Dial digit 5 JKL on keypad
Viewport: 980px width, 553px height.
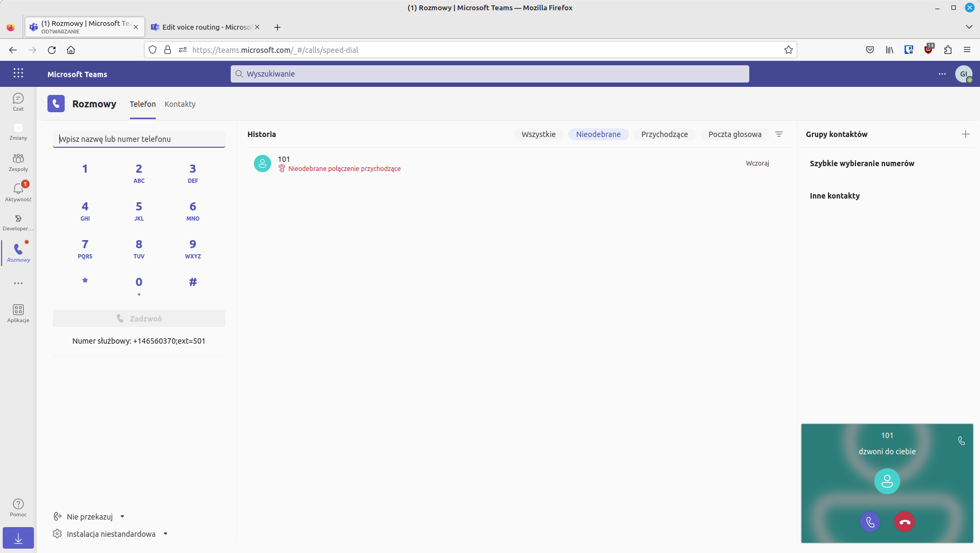point(139,210)
